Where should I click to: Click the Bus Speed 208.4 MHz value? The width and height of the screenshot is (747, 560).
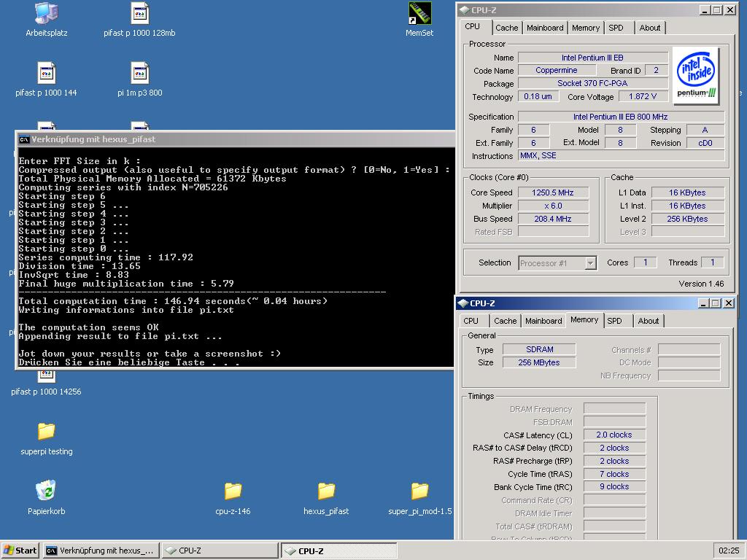553,219
